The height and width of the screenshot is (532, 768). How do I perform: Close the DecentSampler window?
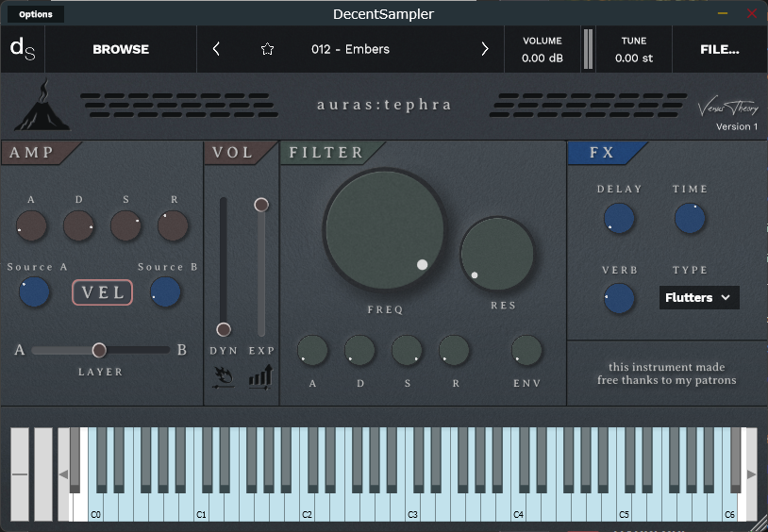click(752, 14)
